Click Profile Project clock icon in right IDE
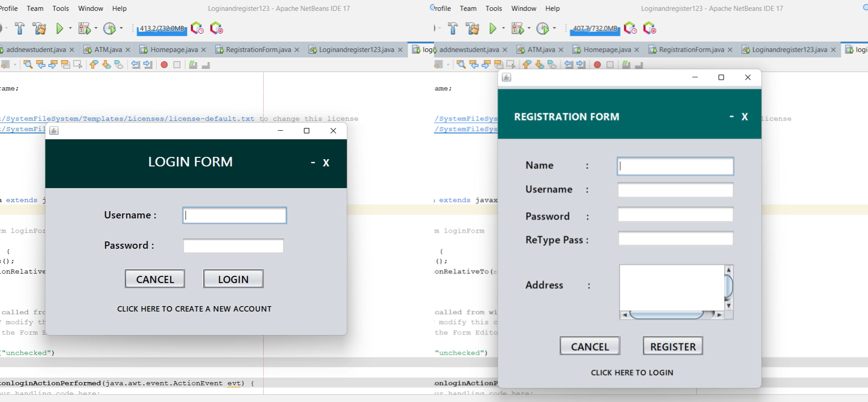868x402 pixels. tap(542, 28)
